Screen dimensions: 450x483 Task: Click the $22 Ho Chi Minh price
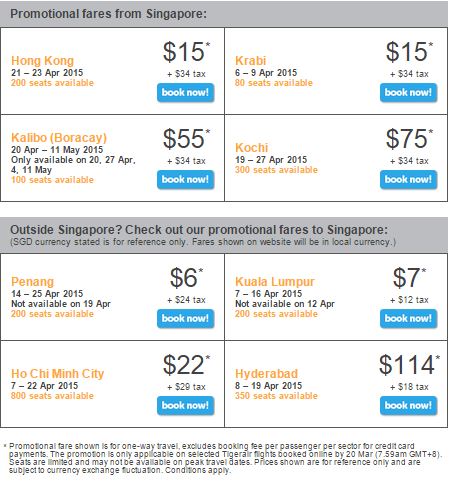tap(186, 365)
